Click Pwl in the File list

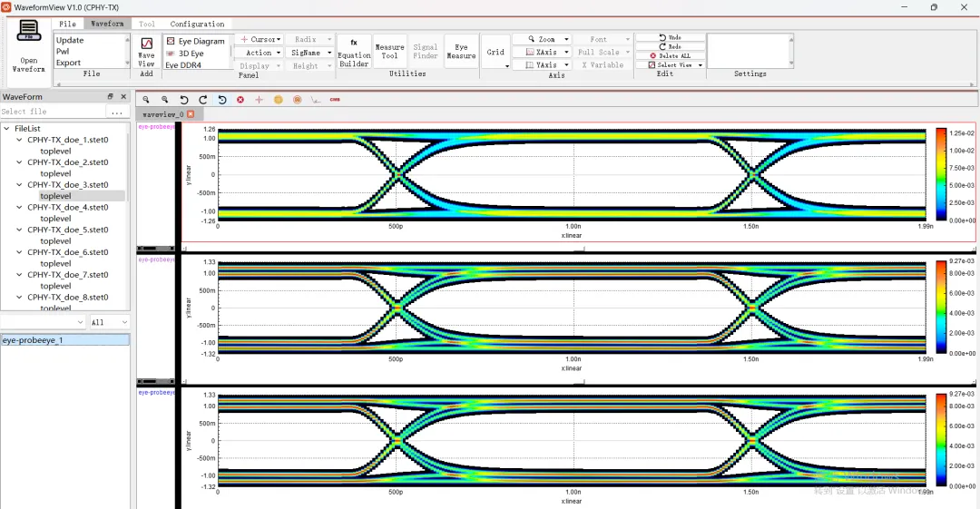[63, 52]
